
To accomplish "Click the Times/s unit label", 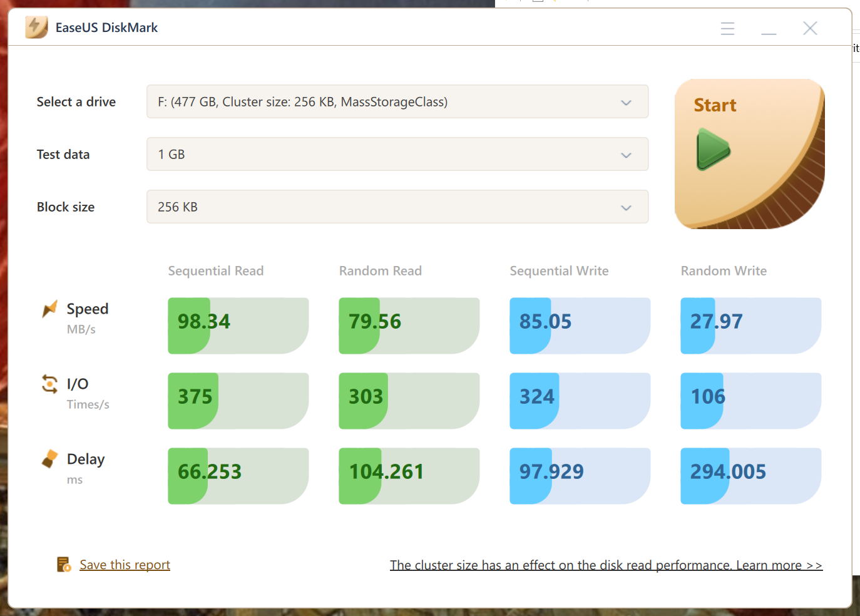I will tap(88, 404).
